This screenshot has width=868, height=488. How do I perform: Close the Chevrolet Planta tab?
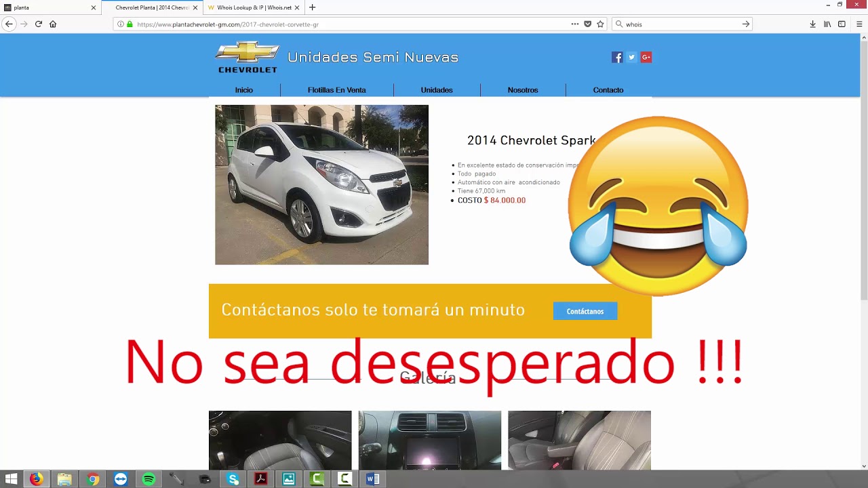[195, 7]
